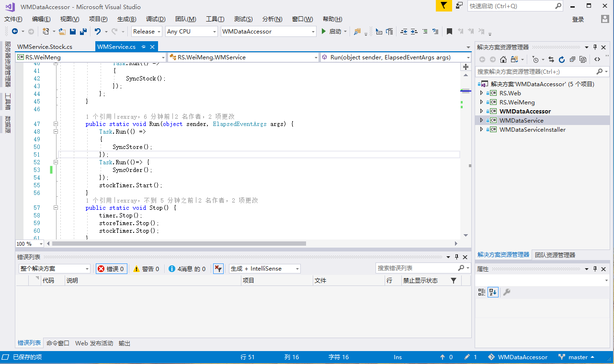Open the alphabetical sort in Properties panel
614x364 pixels.
click(493, 292)
